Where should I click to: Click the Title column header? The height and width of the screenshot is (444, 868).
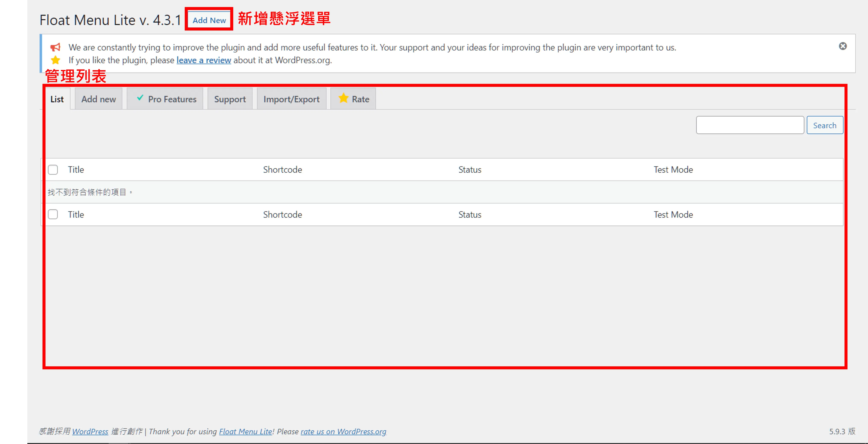(x=76, y=170)
